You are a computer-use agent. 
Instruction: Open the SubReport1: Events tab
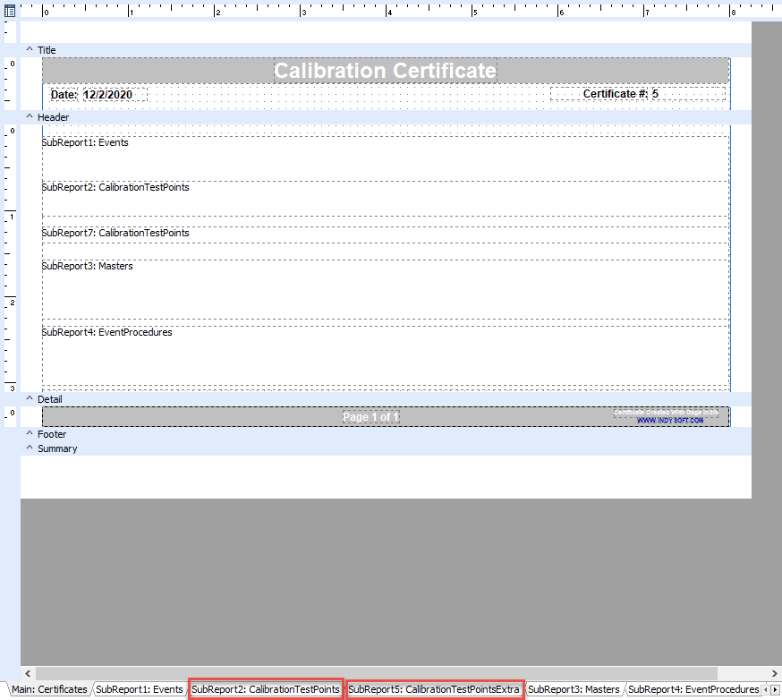(x=139, y=689)
